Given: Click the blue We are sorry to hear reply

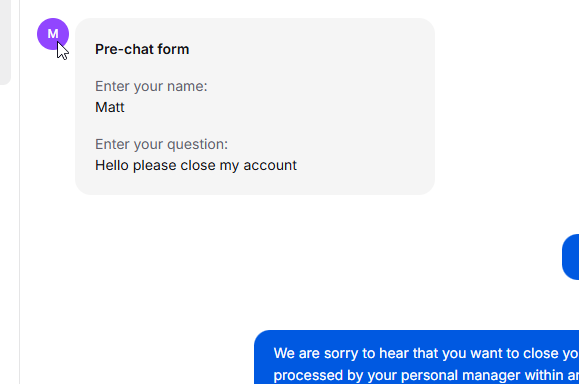Looking at the screenshot, I should pos(417,357).
